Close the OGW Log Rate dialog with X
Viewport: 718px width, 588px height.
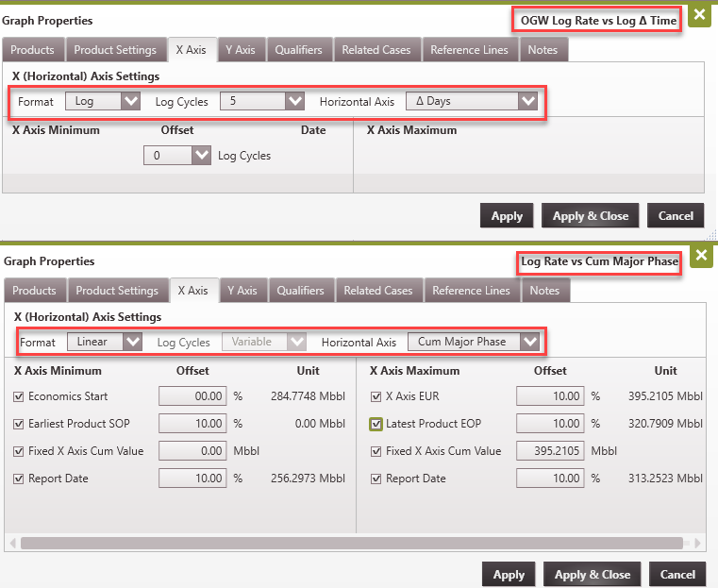tap(699, 15)
